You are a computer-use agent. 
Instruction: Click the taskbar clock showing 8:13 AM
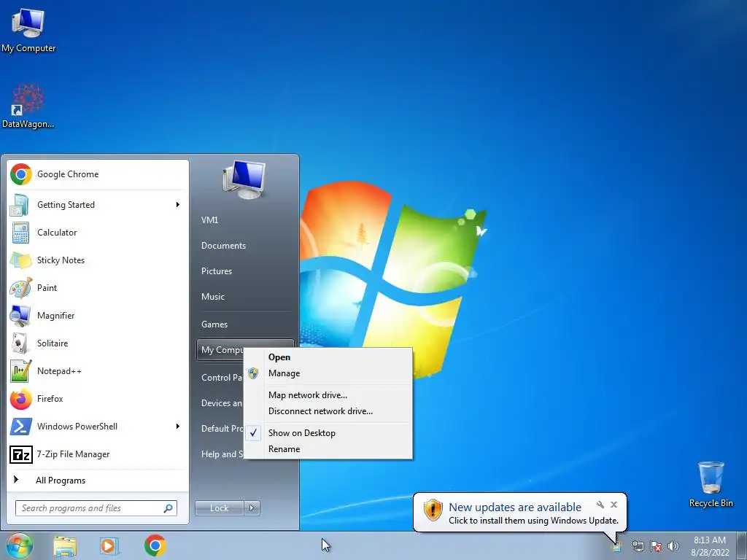click(710, 546)
